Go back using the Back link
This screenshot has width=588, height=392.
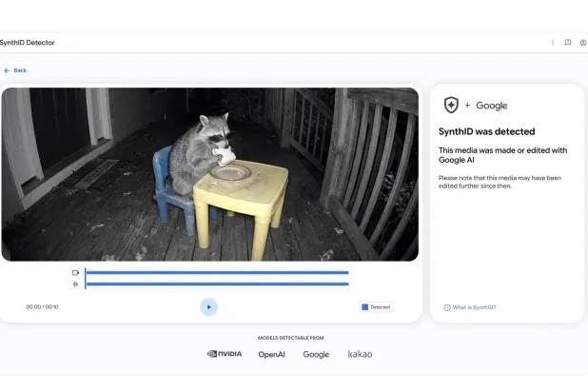[x=15, y=70]
